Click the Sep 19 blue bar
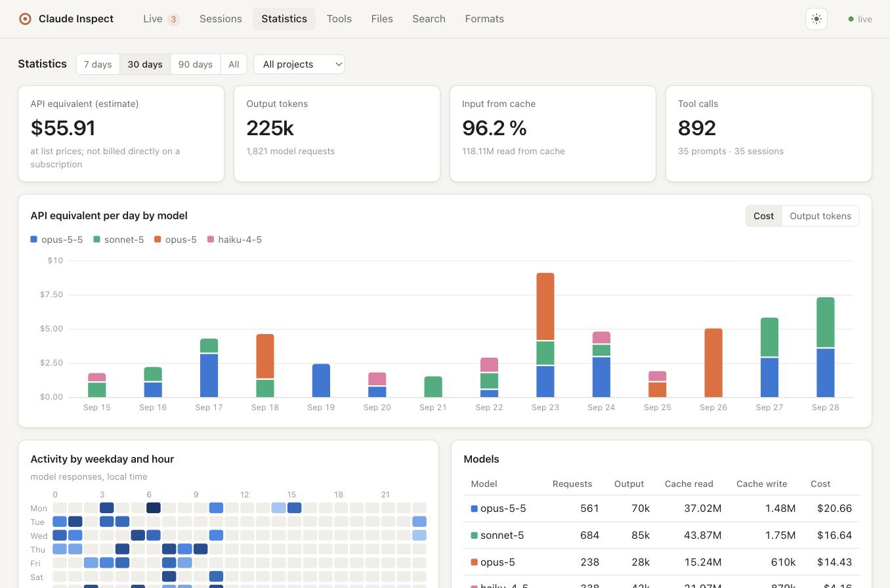The width and height of the screenshot is (890, 588). (321, 381)
